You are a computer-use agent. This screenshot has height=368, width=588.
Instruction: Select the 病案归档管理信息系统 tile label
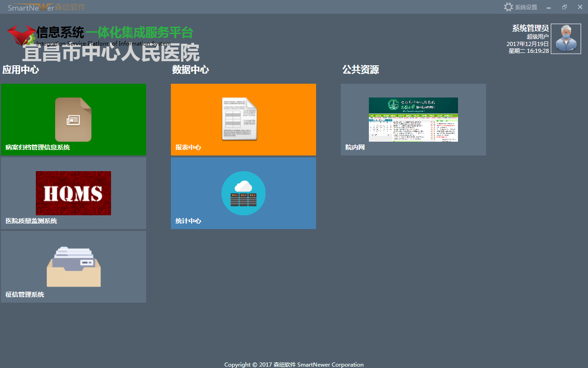point(38,148)
